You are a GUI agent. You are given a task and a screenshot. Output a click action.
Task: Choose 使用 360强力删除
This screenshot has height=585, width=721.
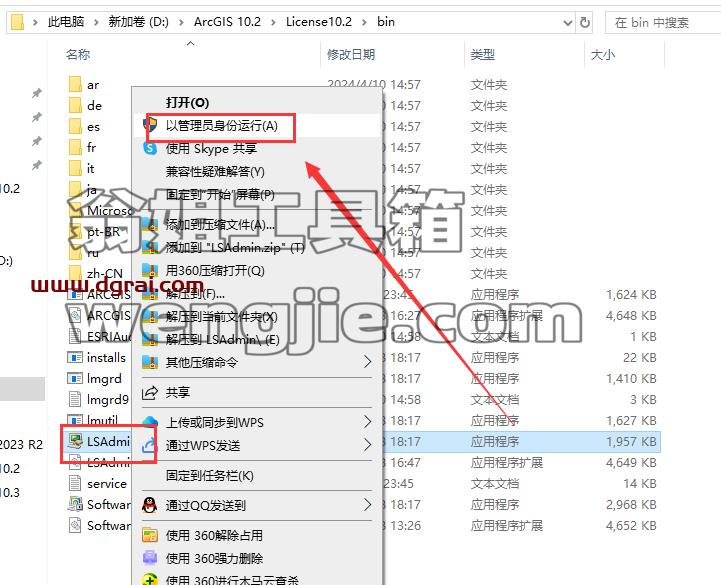214,558
